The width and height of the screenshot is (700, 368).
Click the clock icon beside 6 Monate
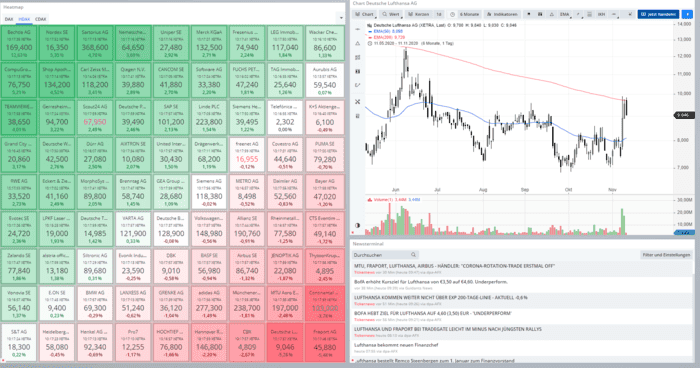[x=452, y=14]
